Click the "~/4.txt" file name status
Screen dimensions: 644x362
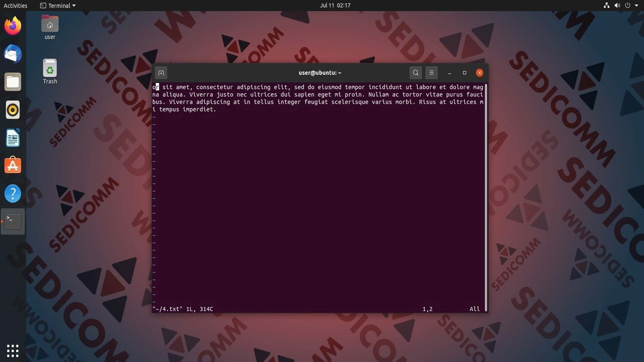click(x=168, y=309)
